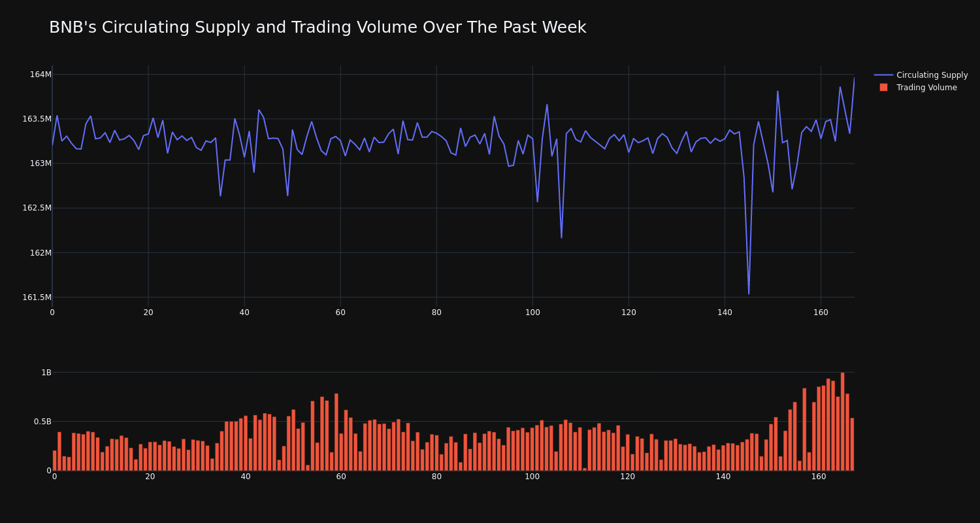Click the red Trading Volume legend square
Image resolution: width=980 pixels, height=523 pixels.
pos(883,88)
